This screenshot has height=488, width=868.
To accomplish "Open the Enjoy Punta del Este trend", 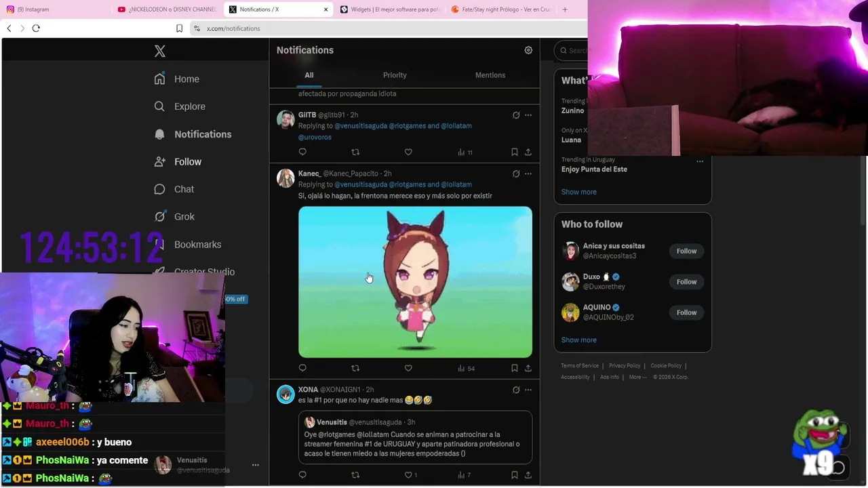I will point(594,169).
